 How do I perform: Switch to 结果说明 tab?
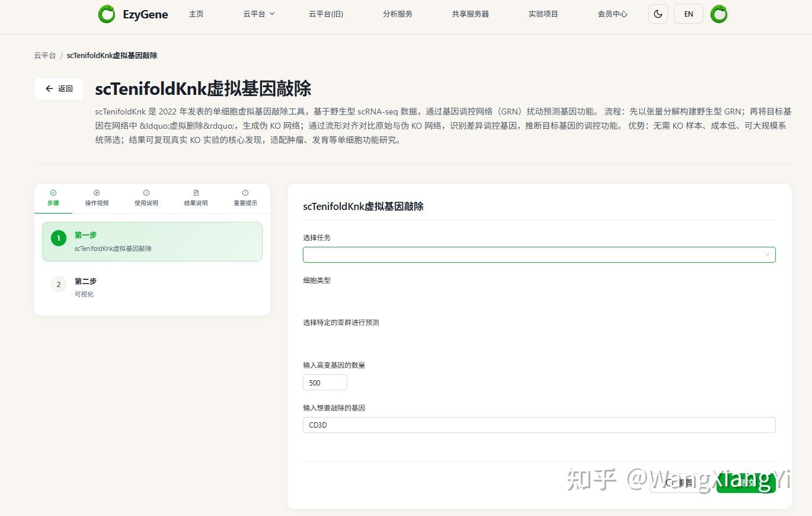click(196, 198)
